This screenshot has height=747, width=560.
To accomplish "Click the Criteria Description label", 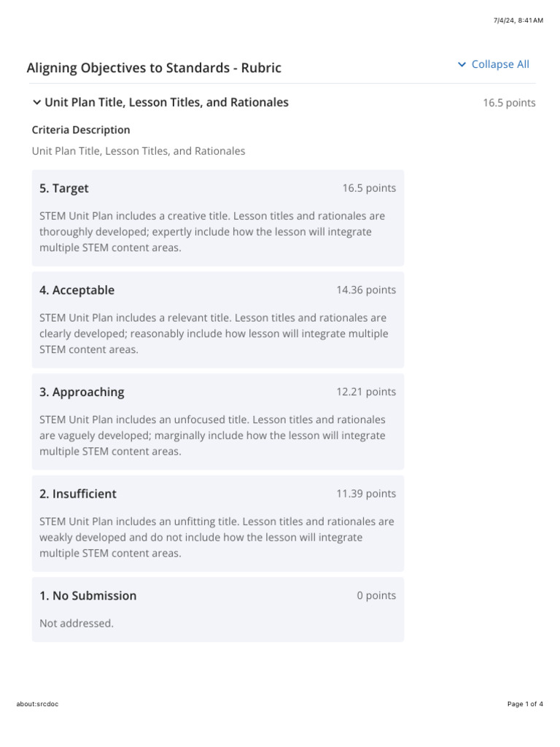I will (81, 130).
